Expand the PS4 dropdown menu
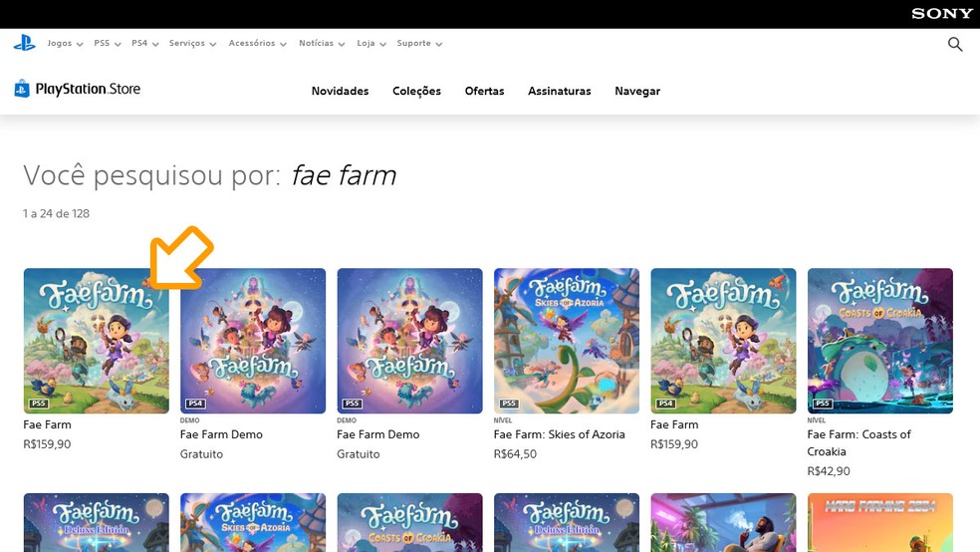980x552 pixels. [x=145, y=43]
